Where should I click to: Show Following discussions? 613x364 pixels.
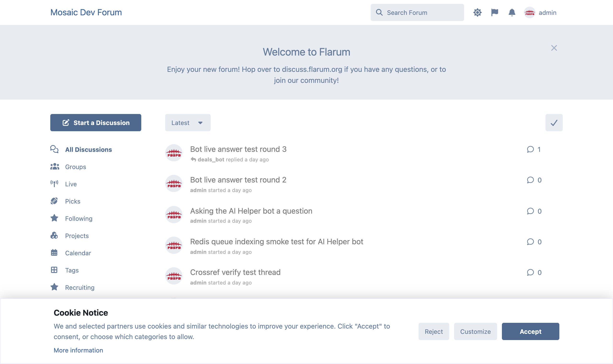79,219
